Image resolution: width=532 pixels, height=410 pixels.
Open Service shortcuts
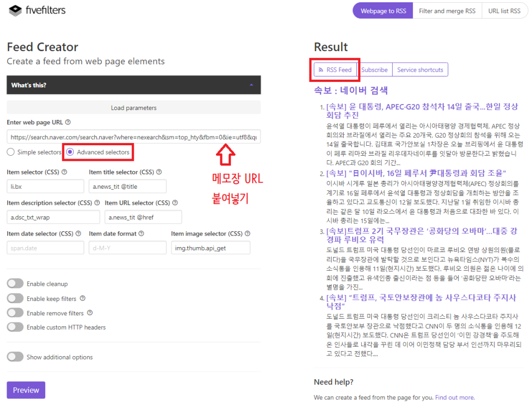point(420,69)
